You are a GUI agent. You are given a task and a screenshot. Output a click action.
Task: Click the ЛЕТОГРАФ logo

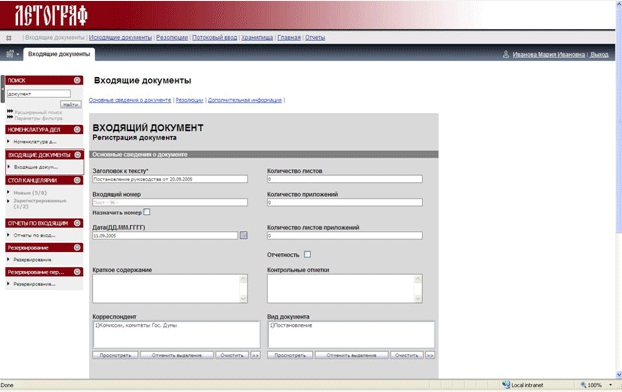click(51, 16)
